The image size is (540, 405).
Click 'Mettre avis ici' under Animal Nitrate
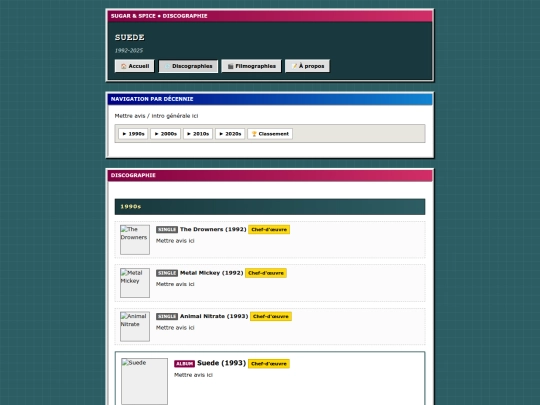click(x=175, y=328)
